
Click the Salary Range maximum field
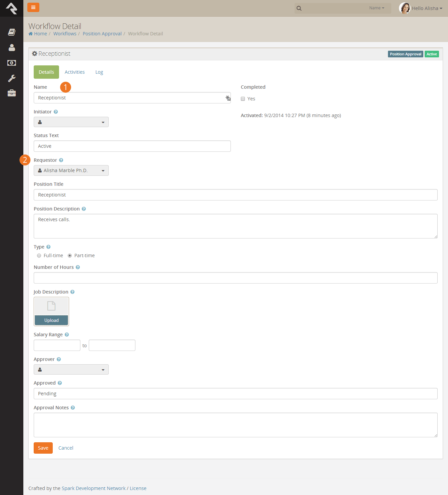click(112, 345)
